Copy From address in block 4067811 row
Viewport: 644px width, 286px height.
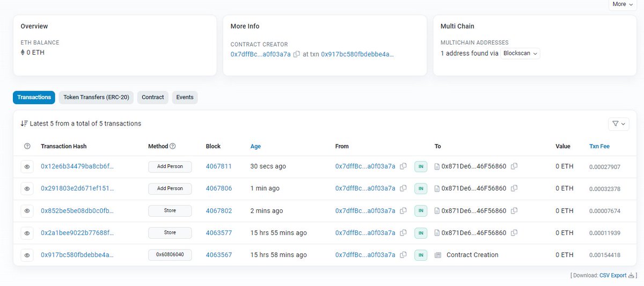tap(404, 166)
